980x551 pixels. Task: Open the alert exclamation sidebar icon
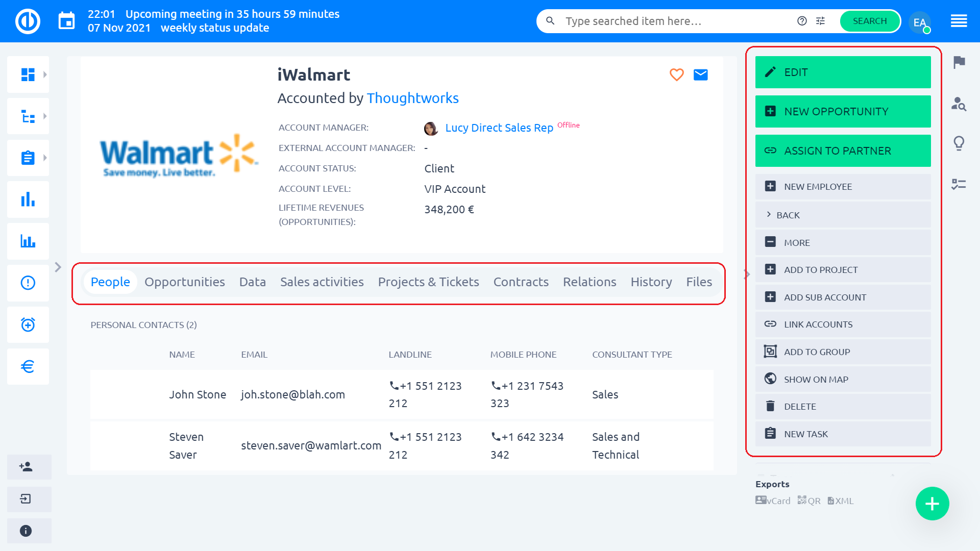(28, 283)
